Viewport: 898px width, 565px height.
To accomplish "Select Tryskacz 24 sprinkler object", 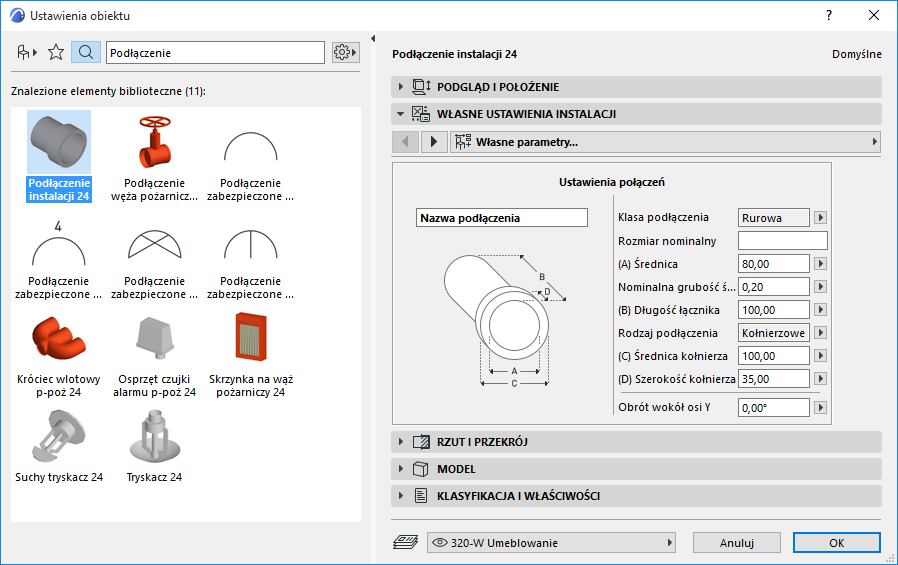I will 155,447.
